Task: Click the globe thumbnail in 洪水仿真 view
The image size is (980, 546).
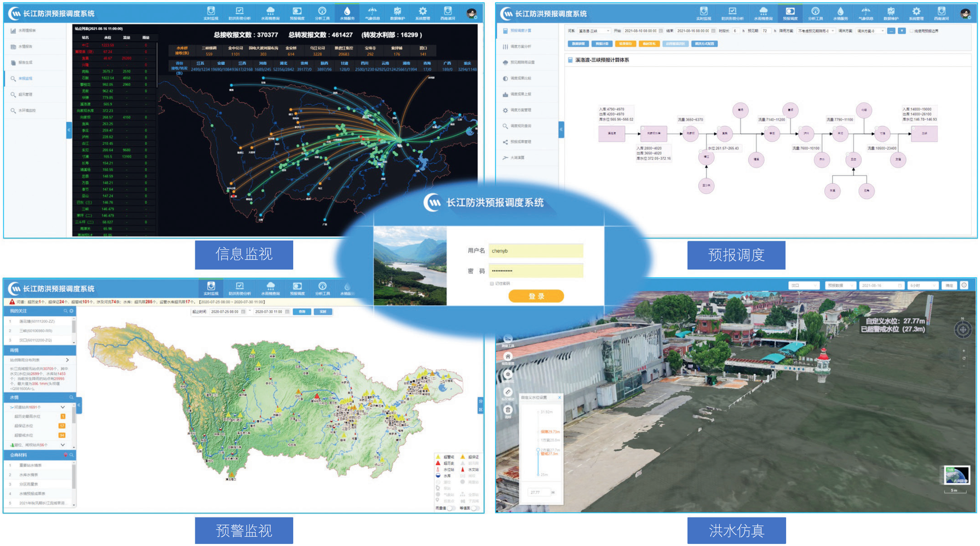Action: pyautogui.click(x=957, y=475)
